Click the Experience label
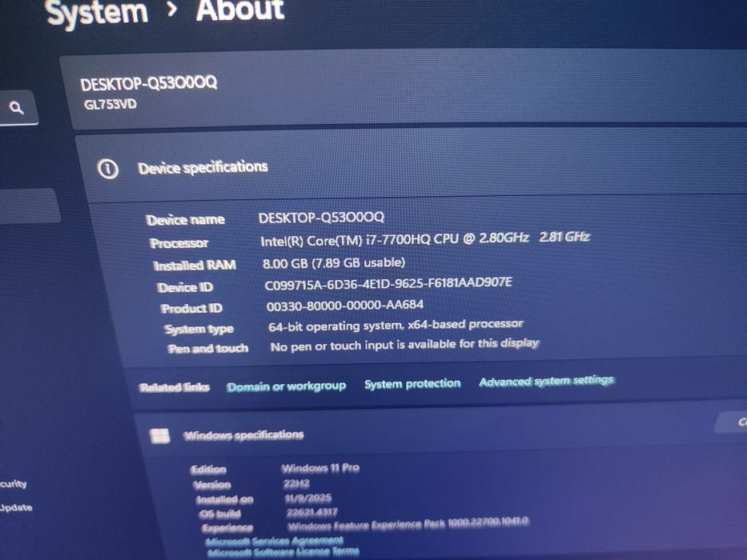 click(227, 528)
